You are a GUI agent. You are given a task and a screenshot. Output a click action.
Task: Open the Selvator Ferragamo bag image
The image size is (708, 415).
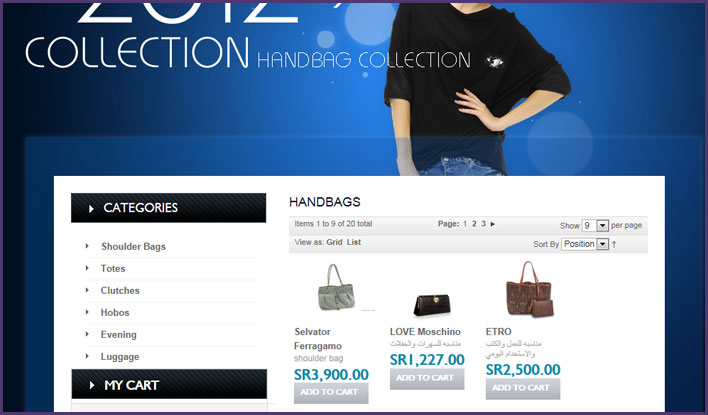(x=336, y=288)
